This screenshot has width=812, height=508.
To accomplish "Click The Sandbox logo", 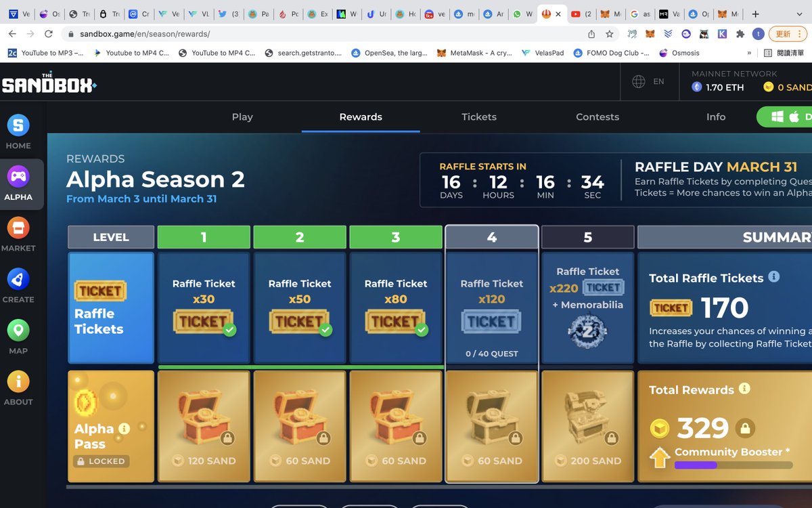I will pos(49,82).
